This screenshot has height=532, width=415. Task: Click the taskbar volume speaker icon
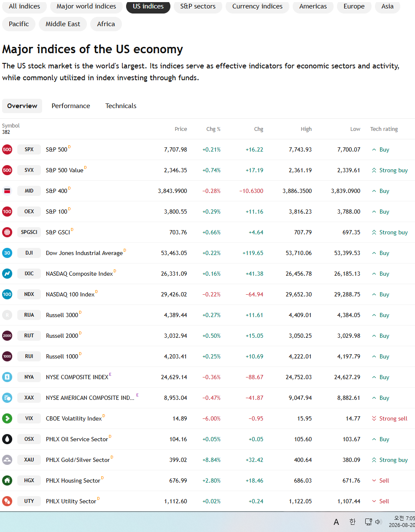coord(378,522)
